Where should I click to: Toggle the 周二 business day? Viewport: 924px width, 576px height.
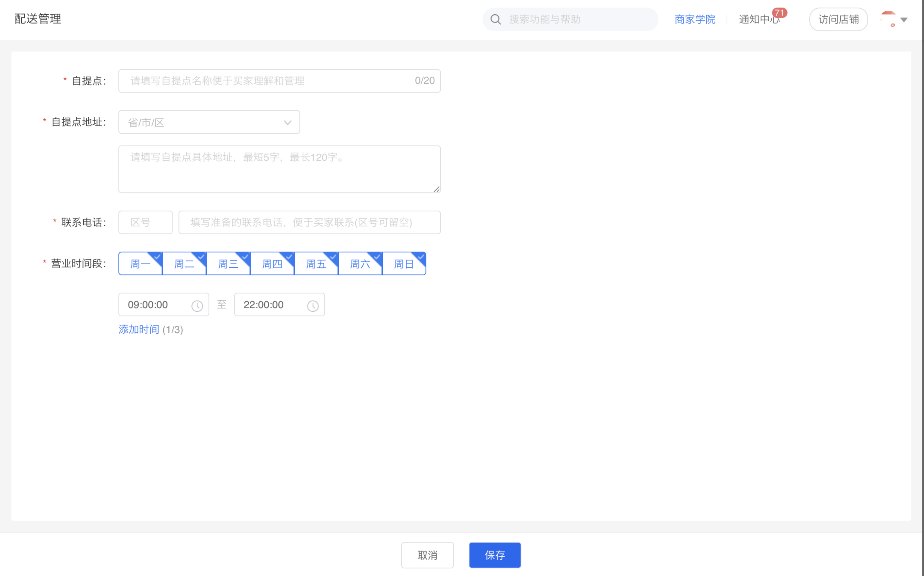click(x=185, y=263)
